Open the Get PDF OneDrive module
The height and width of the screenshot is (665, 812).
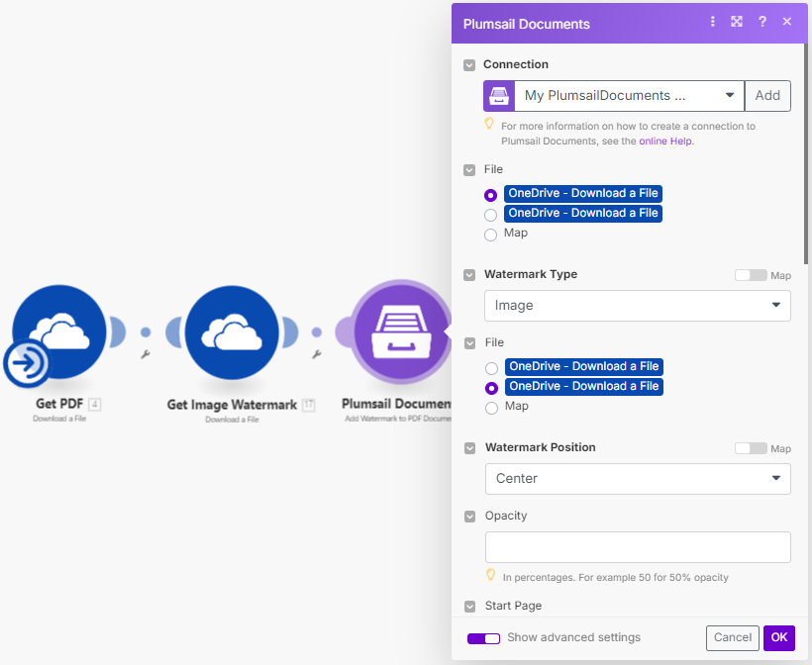pos(59,332)
